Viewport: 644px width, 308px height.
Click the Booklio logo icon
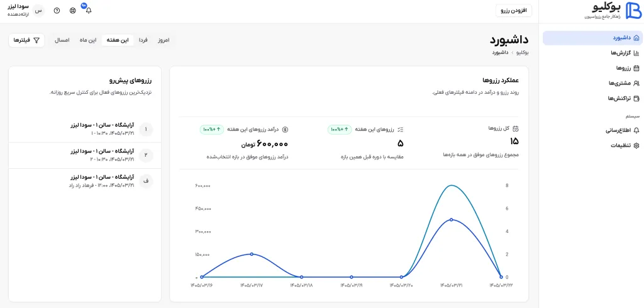tap(633, 11)
